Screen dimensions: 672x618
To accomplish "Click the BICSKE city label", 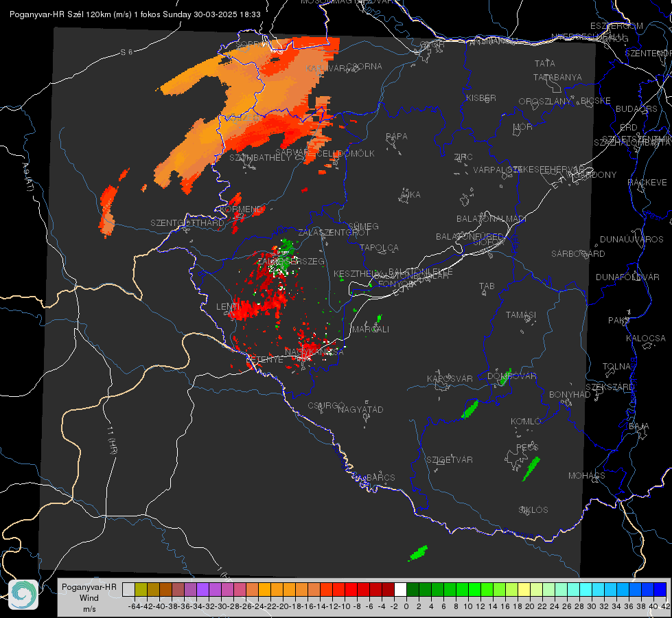I will [x=596, y=100].
